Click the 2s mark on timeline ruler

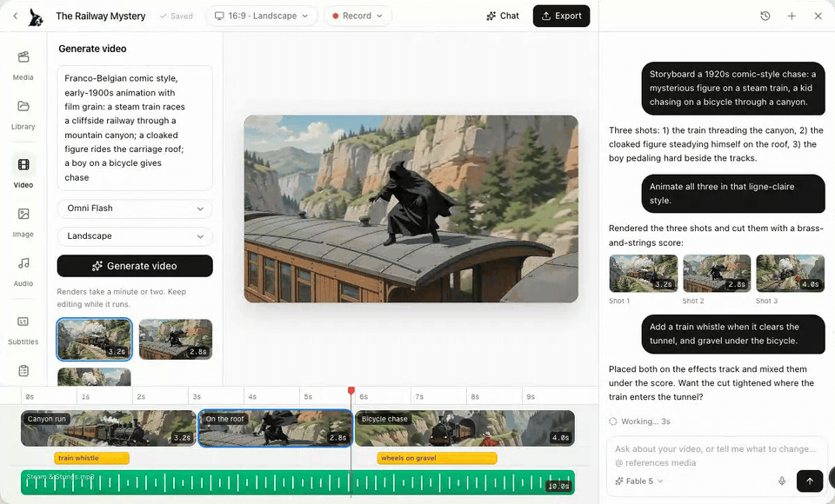pyautogui.click(x=141, y=397)
